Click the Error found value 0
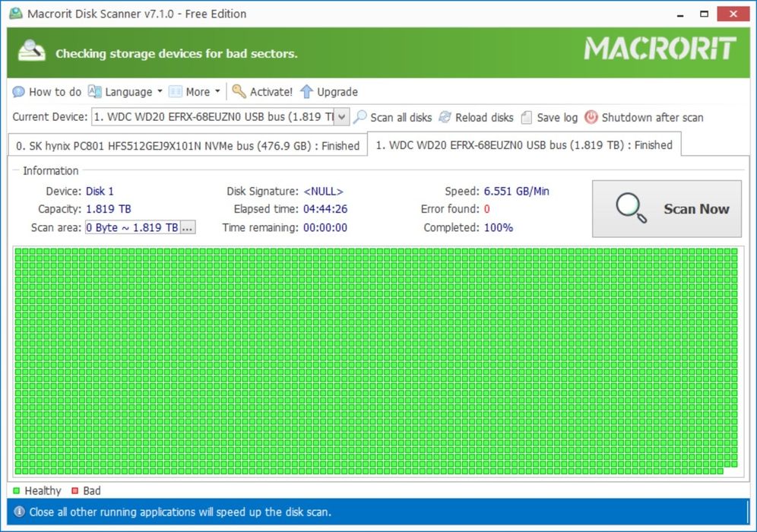The height and width of the screenshot is (532, 757). (486, 209)
